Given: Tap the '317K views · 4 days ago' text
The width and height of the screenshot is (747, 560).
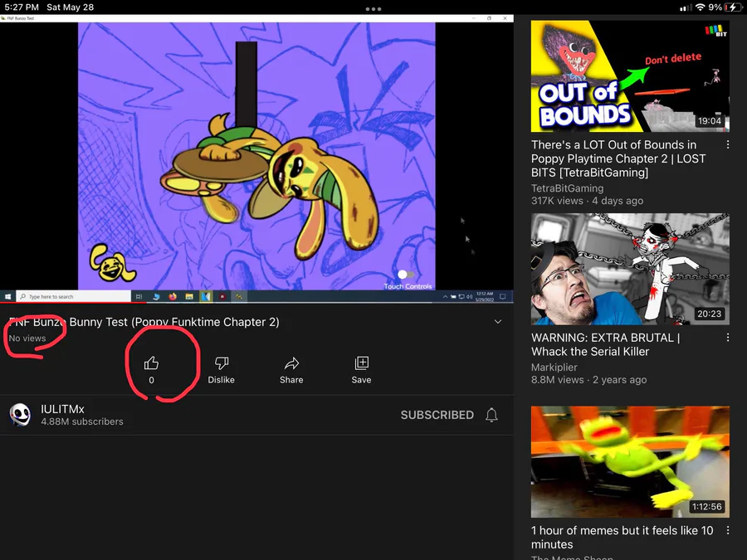Looking at the screenshot, I should click(x=587, y=201).
